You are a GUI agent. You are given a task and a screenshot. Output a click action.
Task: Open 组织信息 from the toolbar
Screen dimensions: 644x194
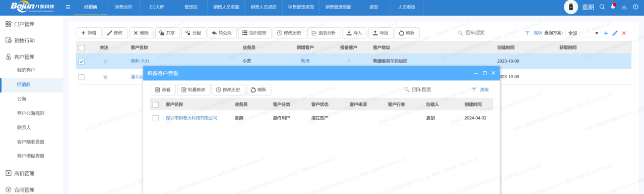click(x=255, y=33)
